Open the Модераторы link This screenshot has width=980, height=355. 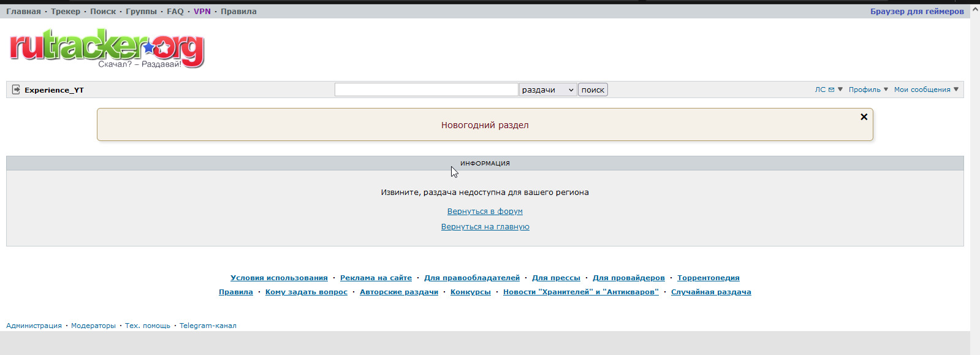[93, 326]
